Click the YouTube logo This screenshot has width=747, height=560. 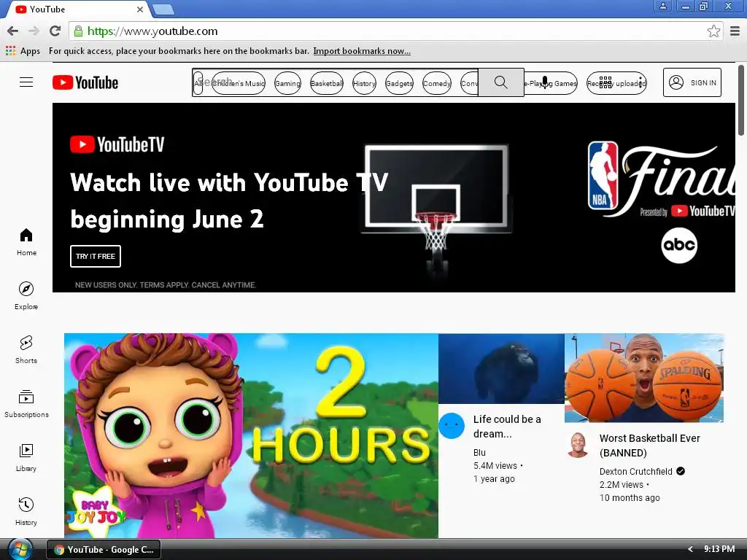[x=85, y=82]
